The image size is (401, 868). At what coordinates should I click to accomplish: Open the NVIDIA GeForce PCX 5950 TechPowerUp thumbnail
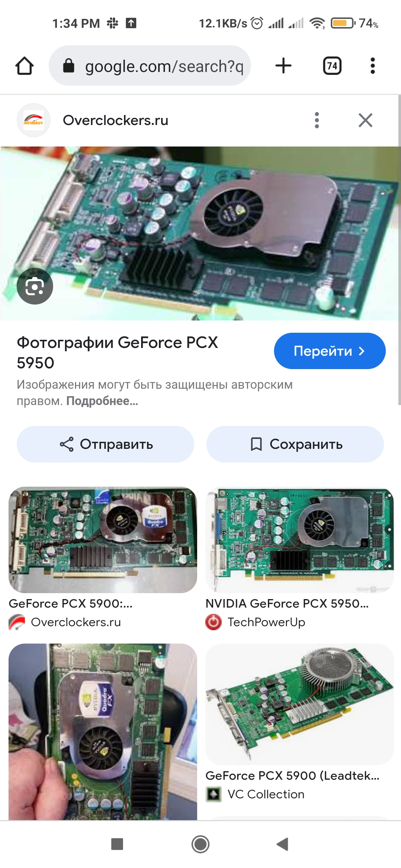pos(300,540)
